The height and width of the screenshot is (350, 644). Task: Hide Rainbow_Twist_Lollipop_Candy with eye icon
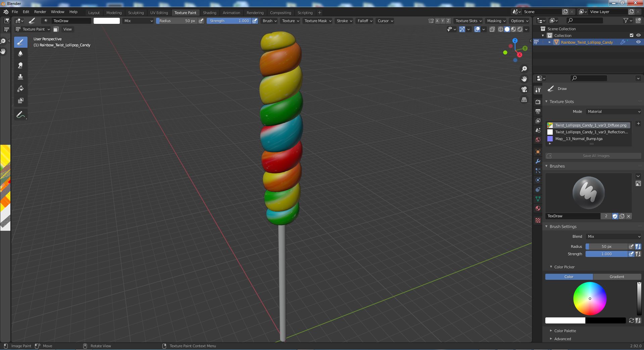[638, 42]
